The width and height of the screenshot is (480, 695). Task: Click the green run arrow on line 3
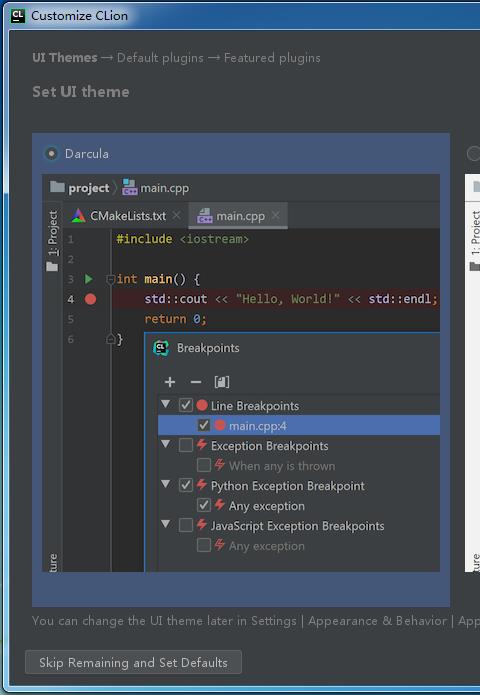click(x=89, y=279)
